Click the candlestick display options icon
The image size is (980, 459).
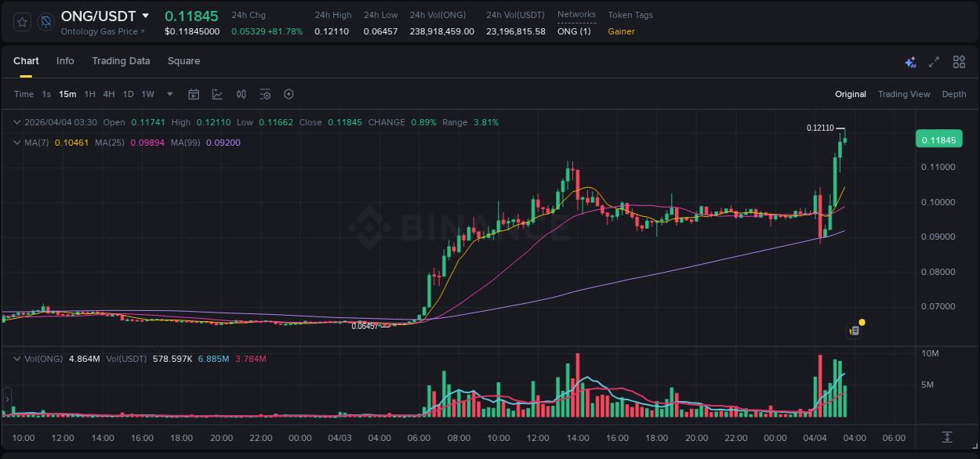pyautogui.click(x=241, y=94)
